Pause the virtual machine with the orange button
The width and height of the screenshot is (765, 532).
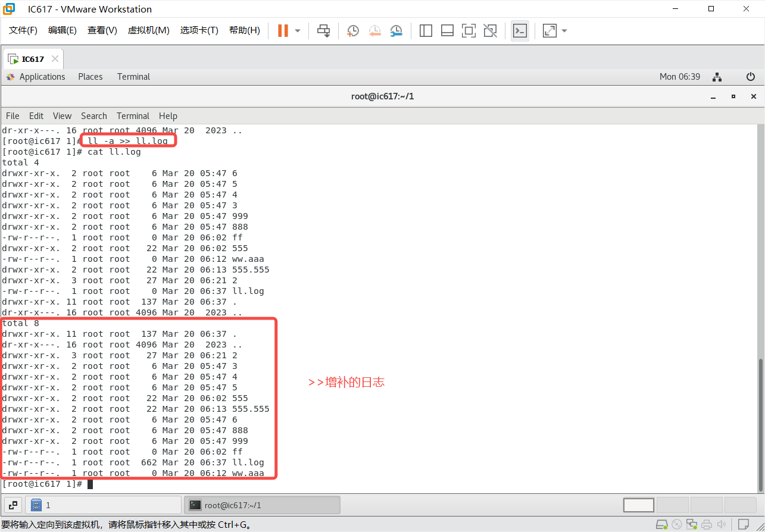(x=283, y=30)
